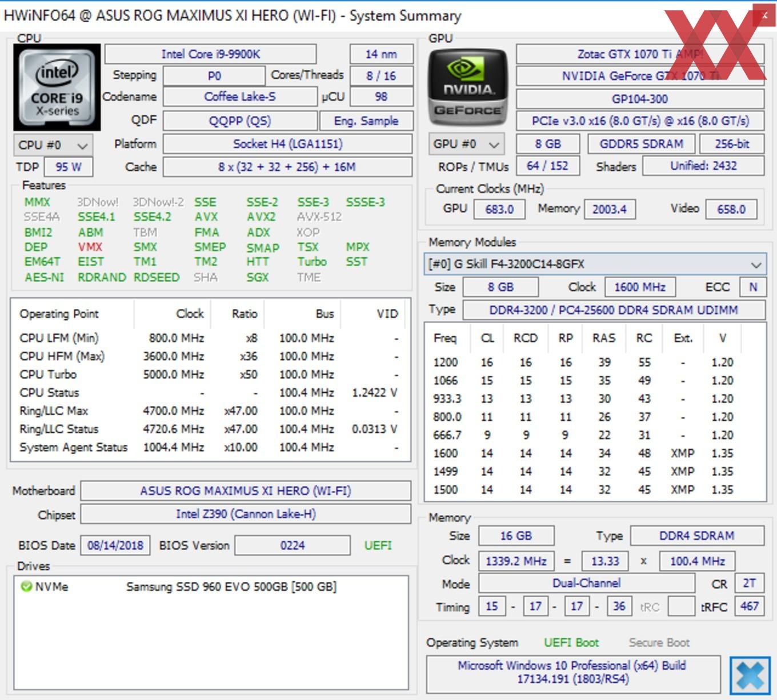Click the Turbo feature label
This screenshot has width=777, height=700.
(x=312, y=262)
